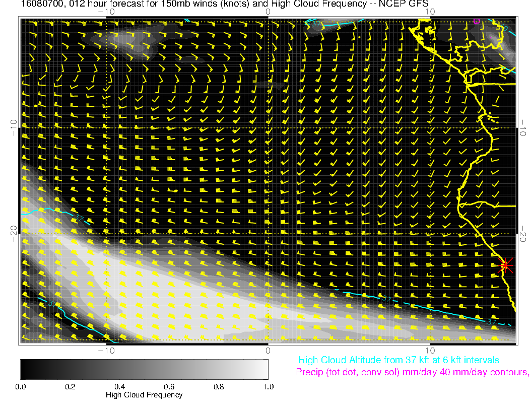
Task: Click the '-10' latitude label on right axis
Action: [x=522, y=127]
